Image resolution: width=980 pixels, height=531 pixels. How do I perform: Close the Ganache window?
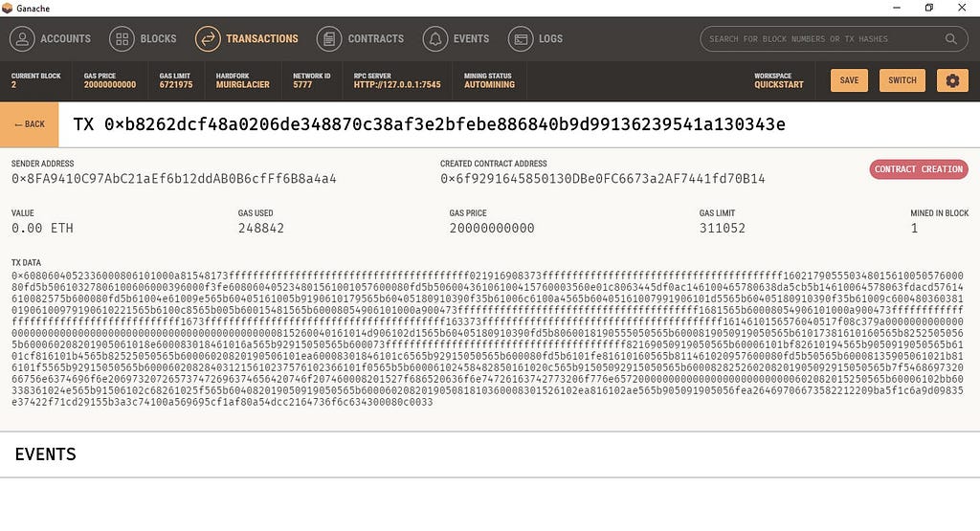coord(962,8)
